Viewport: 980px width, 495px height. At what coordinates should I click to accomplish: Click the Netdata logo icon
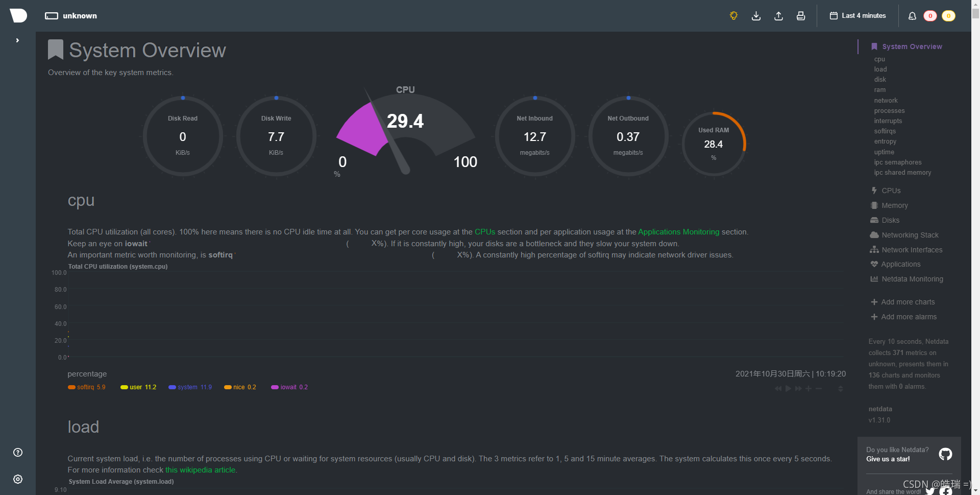(18, 15)
